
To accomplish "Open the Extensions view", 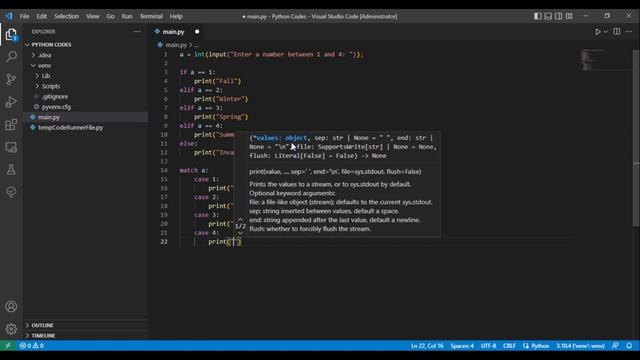I will (x=11, y=124).
